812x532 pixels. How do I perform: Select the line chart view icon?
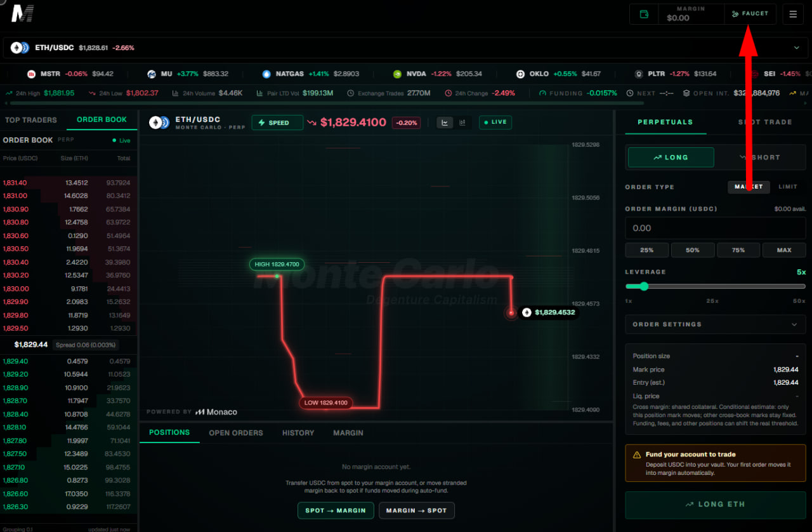[x=445, y=123]
